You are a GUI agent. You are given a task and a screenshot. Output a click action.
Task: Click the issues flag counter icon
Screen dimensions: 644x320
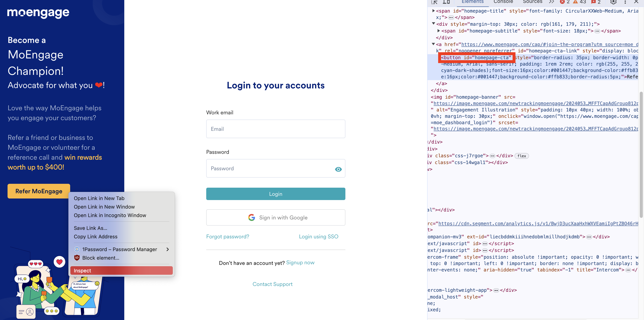(x=594, y=2)
